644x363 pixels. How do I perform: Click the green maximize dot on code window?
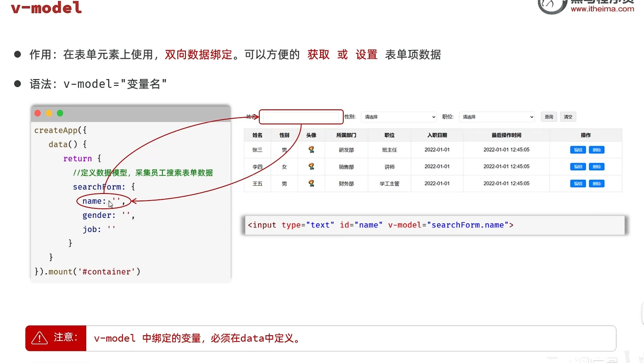(60, 113)
